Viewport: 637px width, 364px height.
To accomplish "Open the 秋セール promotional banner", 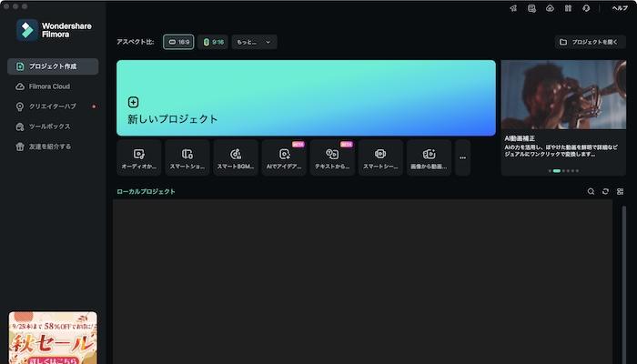I will pos(53,338).
